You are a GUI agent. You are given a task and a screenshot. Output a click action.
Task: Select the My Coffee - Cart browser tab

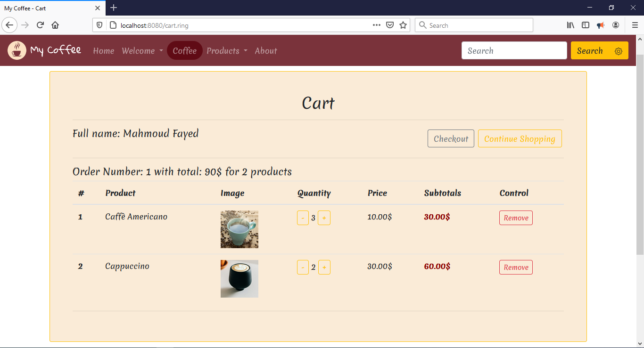(x=47, y=8)
